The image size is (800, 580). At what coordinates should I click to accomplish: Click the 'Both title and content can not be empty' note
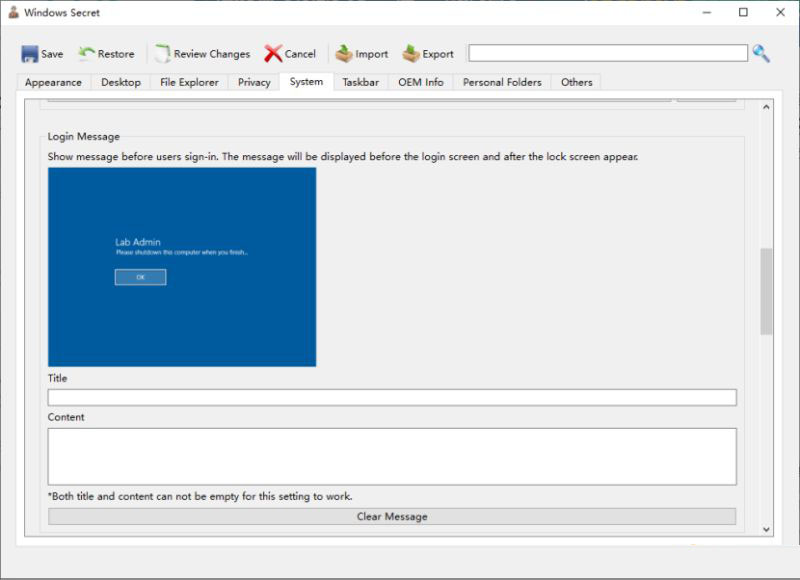coord(200,496)
